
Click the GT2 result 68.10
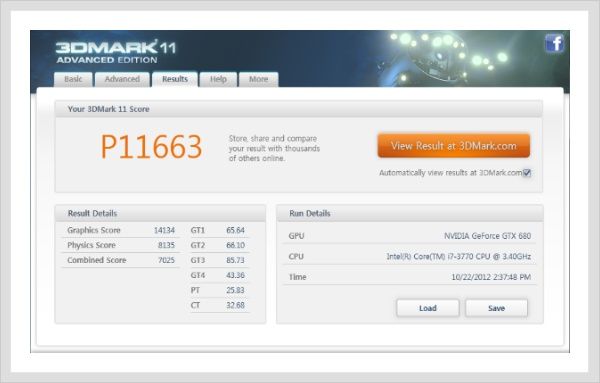(x=235, y=245)
